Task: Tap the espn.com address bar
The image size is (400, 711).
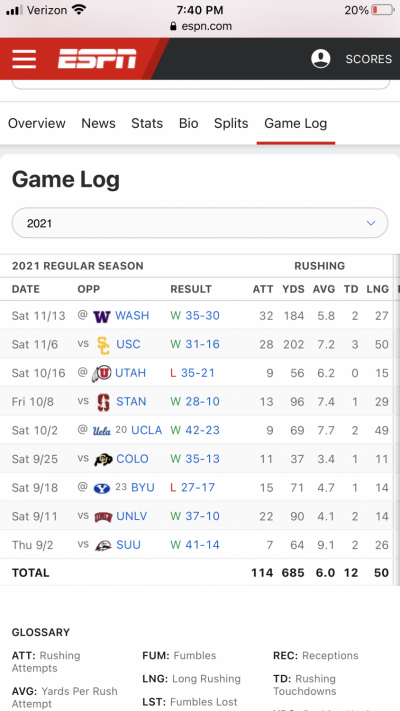Action: click(x=200, y=26)
